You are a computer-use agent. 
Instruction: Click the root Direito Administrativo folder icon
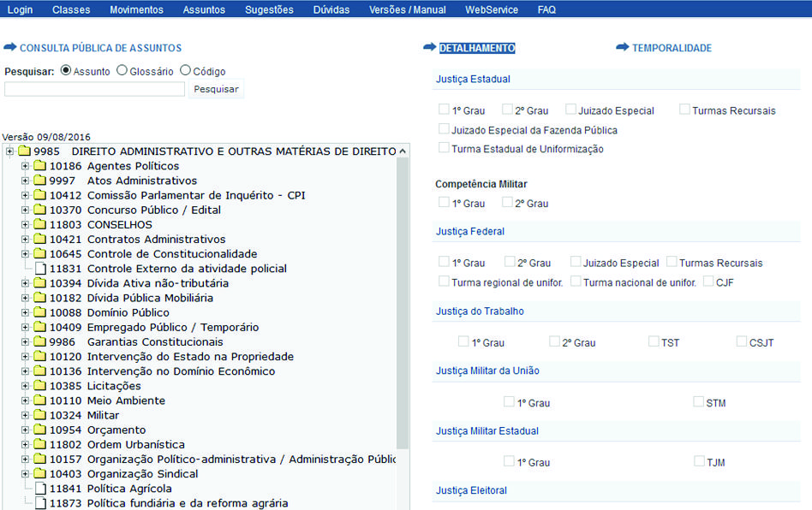tap(24, 151)
